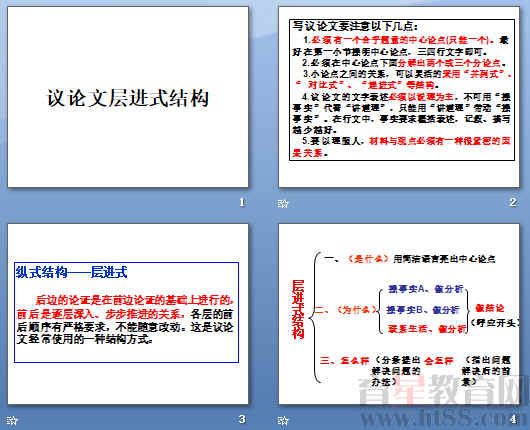Click the red text 会怎样 in slide 4
The height and width of the screenshot is (430, 530).
(439, 361)
